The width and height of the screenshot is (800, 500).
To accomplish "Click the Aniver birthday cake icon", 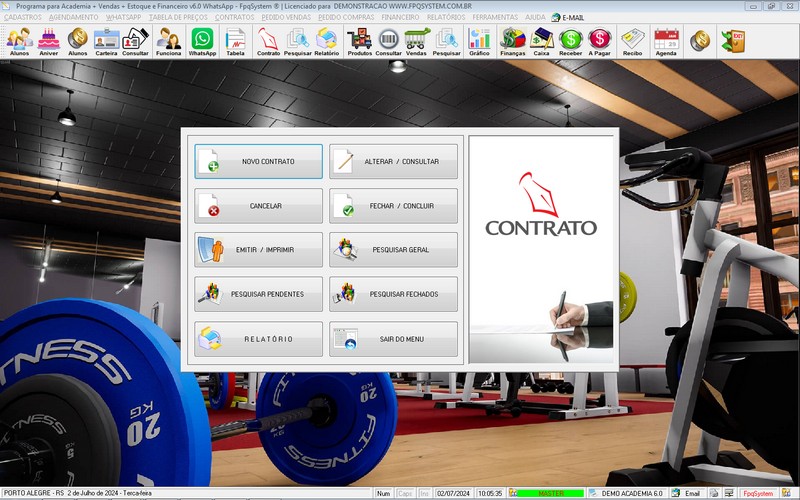I will pos(48,41).
